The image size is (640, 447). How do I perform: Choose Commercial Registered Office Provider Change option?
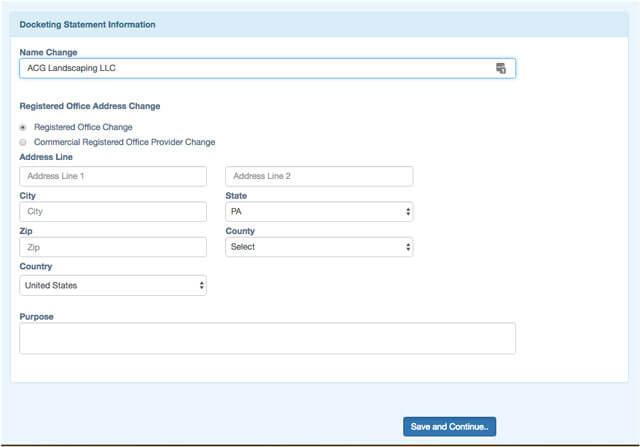tap(23, 142)
